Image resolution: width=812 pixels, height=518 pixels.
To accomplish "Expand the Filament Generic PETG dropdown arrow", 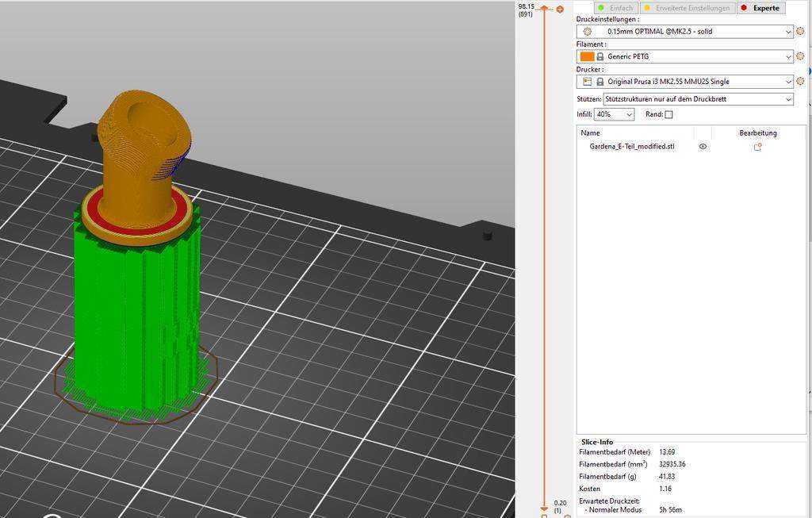I will point(788,56).
